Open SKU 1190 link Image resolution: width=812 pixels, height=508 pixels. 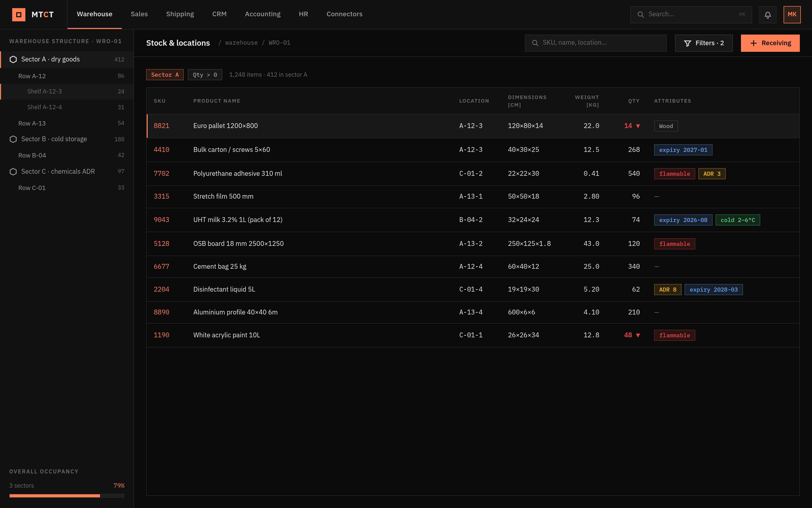(161, 335)
